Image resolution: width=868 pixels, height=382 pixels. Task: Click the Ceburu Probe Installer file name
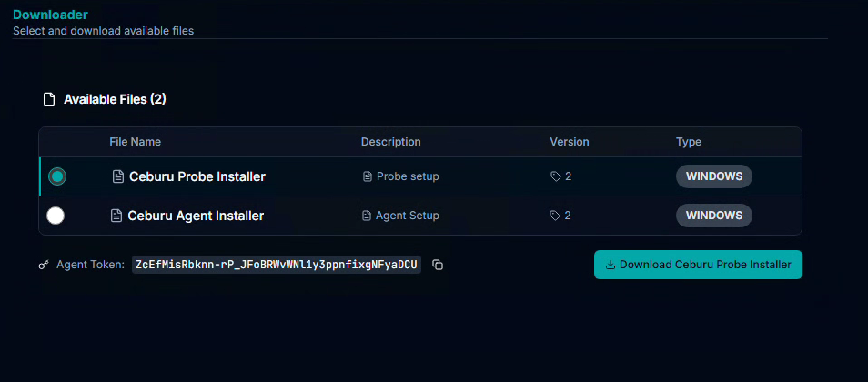[x=197, y=176]
